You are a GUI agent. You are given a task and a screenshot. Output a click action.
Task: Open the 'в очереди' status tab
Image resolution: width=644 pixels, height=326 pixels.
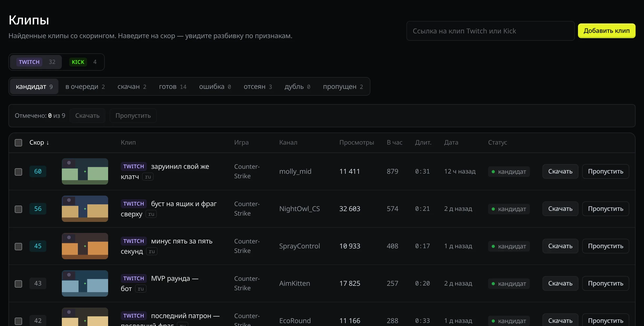tap(85, 86)
